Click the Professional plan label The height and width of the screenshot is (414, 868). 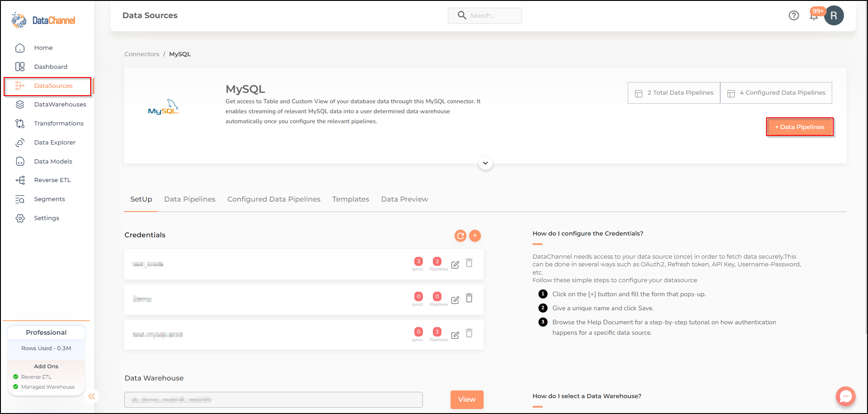tap(46, 332)
